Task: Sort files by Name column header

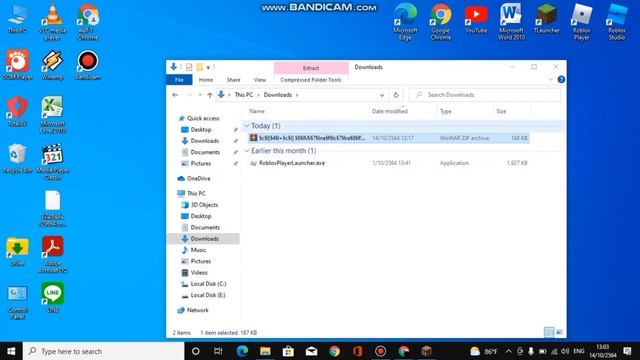Action: (x=257, y=111)
